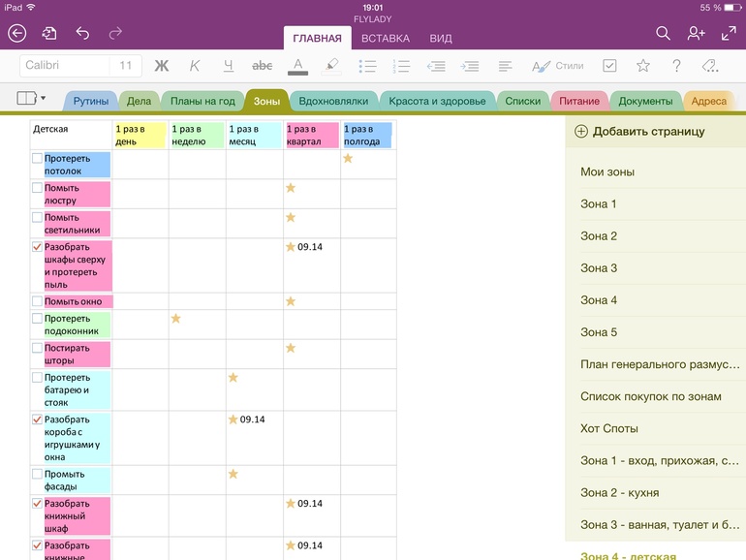Open the Calibri font name dropdown
Screen dimensions: 746x560
coord(62,66)
